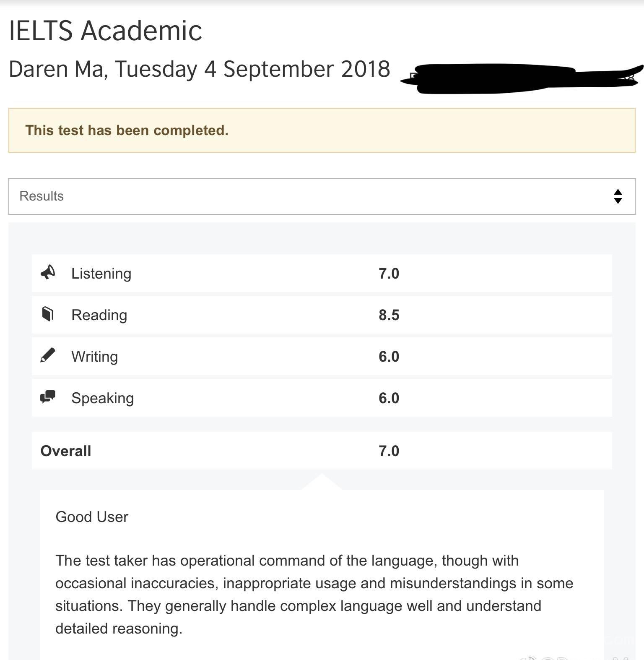This screenshot has height=660, width=644.
Task: Click the Daren Ma test date heading
Action: pyautogui.click(x=199, y=69)
